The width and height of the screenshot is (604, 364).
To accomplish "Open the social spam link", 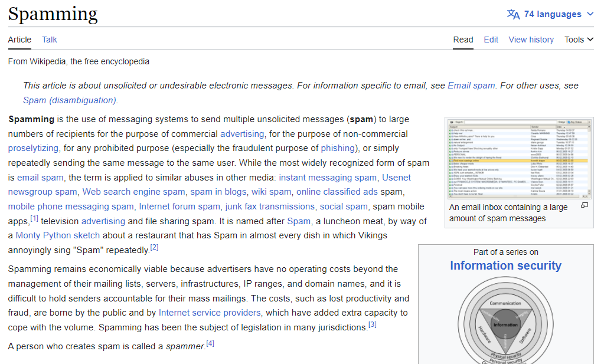I will [x=344, y=206].
